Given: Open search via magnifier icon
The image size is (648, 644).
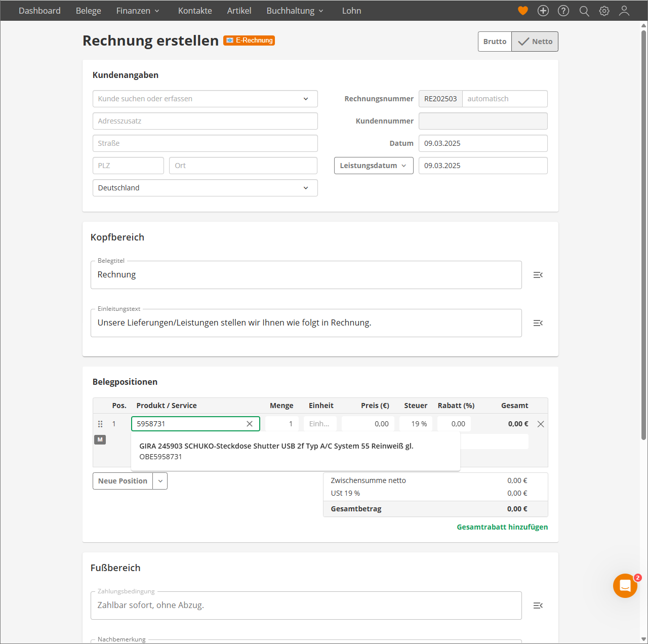Looking at the screenshot, I should click(584, 11).
